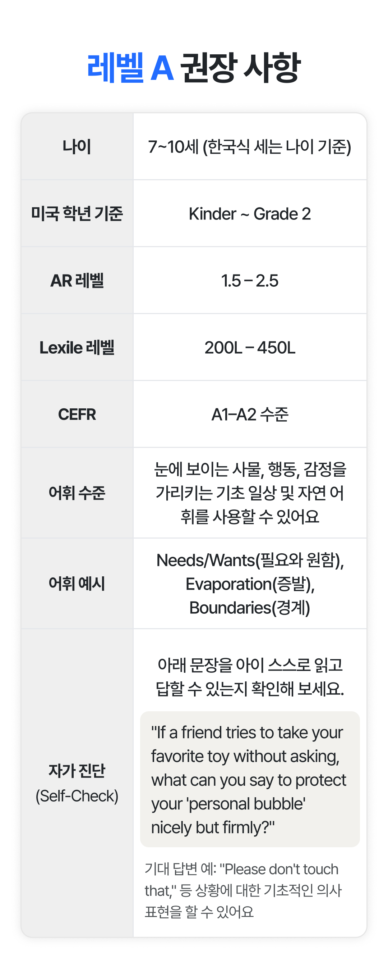Screen dimensions: 388x980
Task: Click the (Self-Check) subtitle text
Action: point(77,796)
